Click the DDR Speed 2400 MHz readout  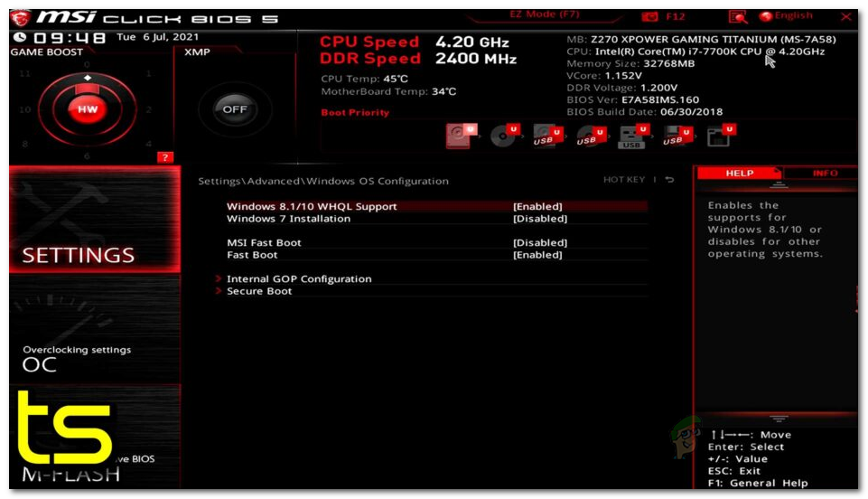coord(418,59)
